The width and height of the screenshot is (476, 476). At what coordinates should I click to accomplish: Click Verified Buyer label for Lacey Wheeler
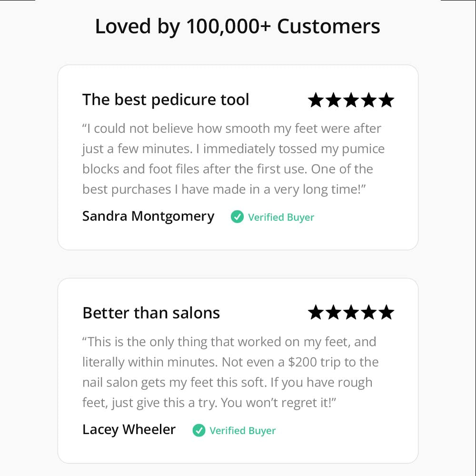pos(243,431)
